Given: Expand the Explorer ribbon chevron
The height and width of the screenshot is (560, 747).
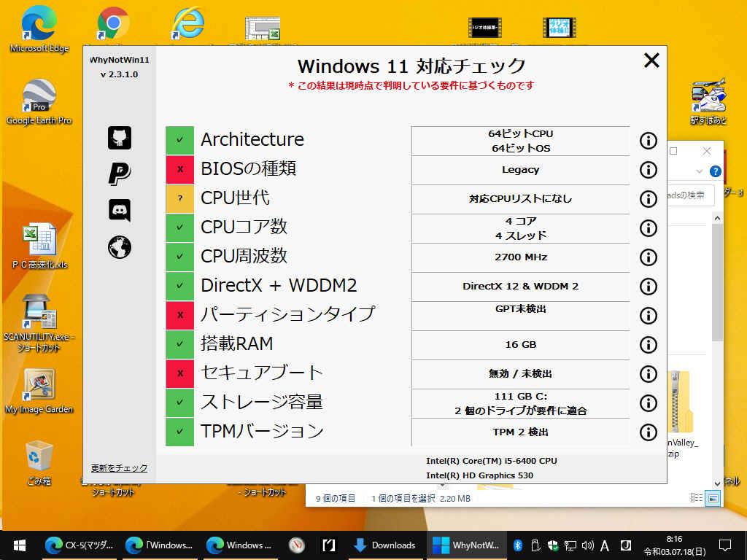Looking at the screenshot, I should point(699,171).
